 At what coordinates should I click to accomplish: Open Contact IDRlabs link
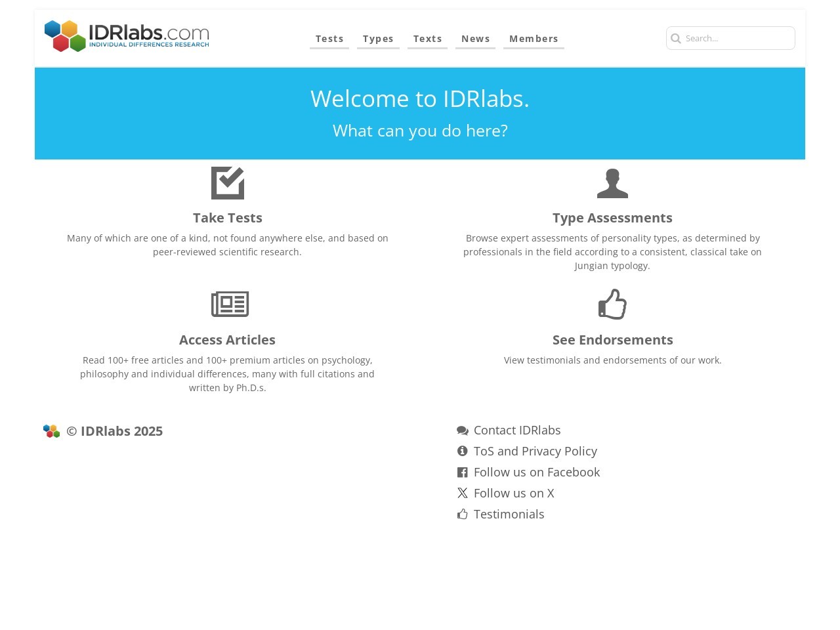click(517, 430)
